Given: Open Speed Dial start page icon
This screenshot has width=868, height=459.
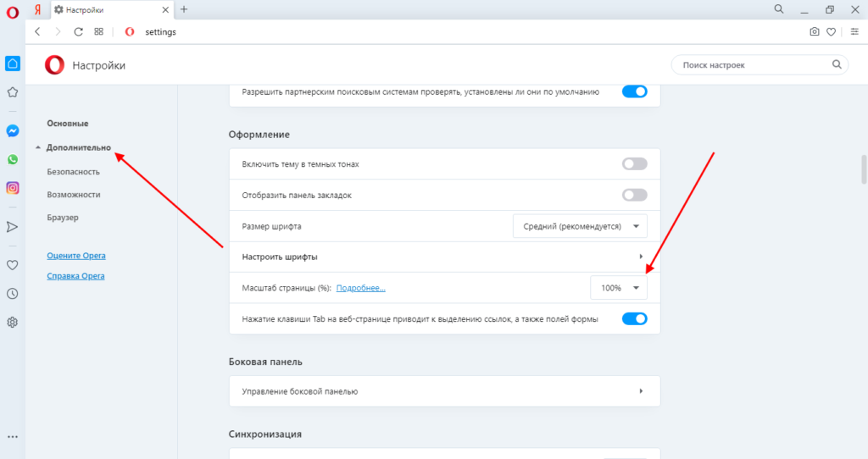Looking at the screenshot, I should pyautogui.click(x=98, y=32).
